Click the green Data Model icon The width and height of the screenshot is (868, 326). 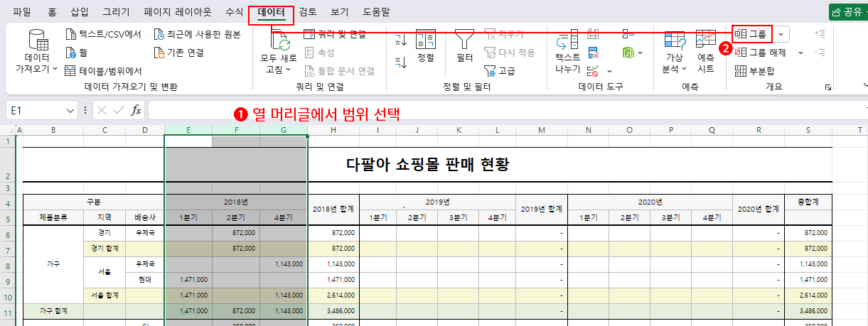pos(628,53)
